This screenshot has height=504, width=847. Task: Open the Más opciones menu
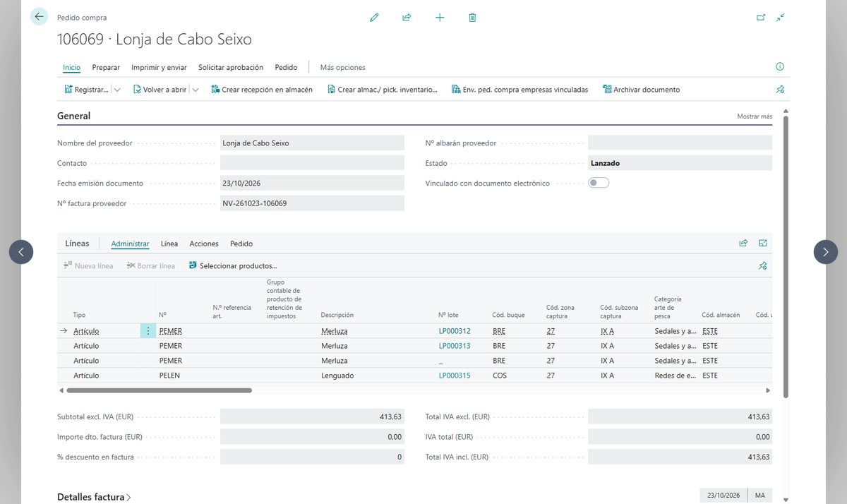343,67
